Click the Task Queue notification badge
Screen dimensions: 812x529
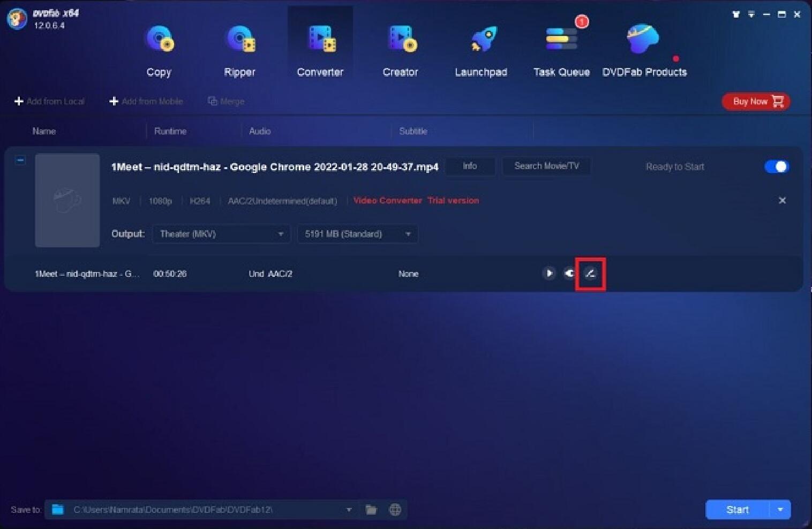(x=582, y=21)
